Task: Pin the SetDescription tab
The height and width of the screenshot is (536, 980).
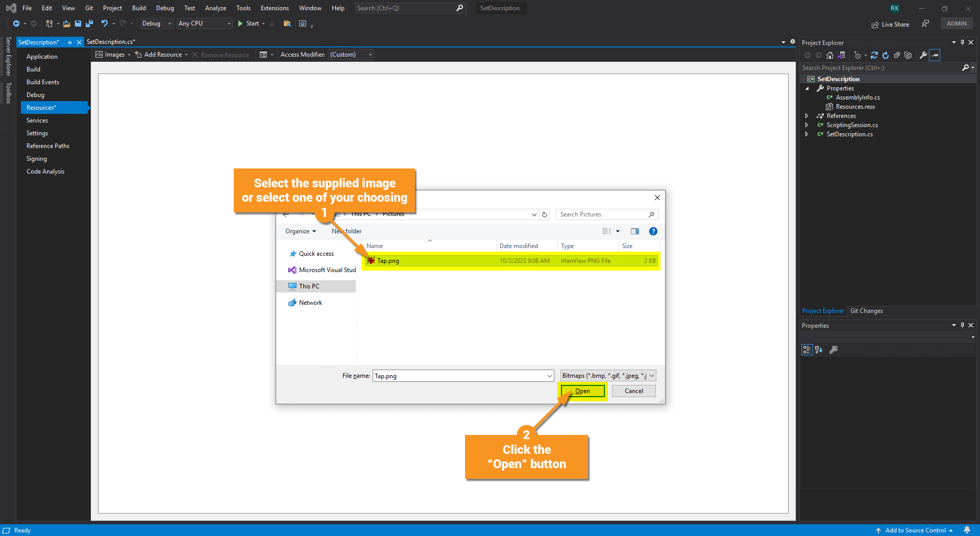Action: pos(69,42)
